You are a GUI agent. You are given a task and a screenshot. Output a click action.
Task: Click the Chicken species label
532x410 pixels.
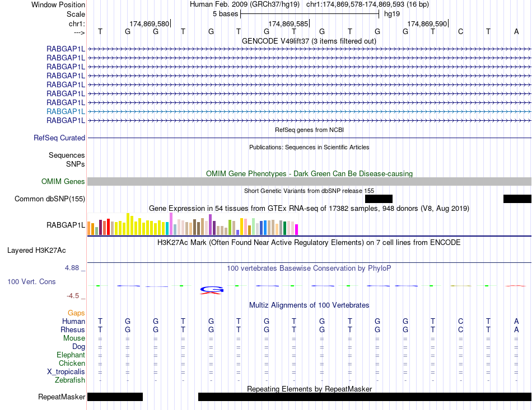(x=72, y=363)
